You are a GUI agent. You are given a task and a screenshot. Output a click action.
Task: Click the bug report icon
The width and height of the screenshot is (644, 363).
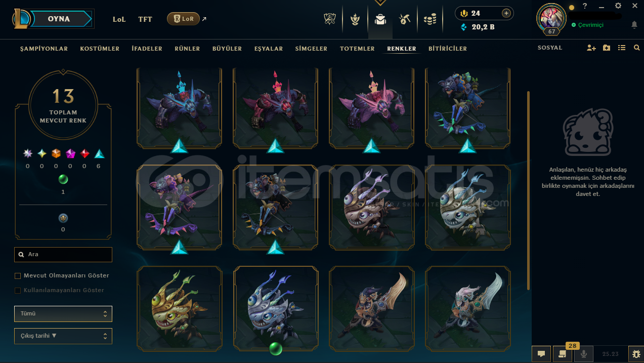[635, 354]
